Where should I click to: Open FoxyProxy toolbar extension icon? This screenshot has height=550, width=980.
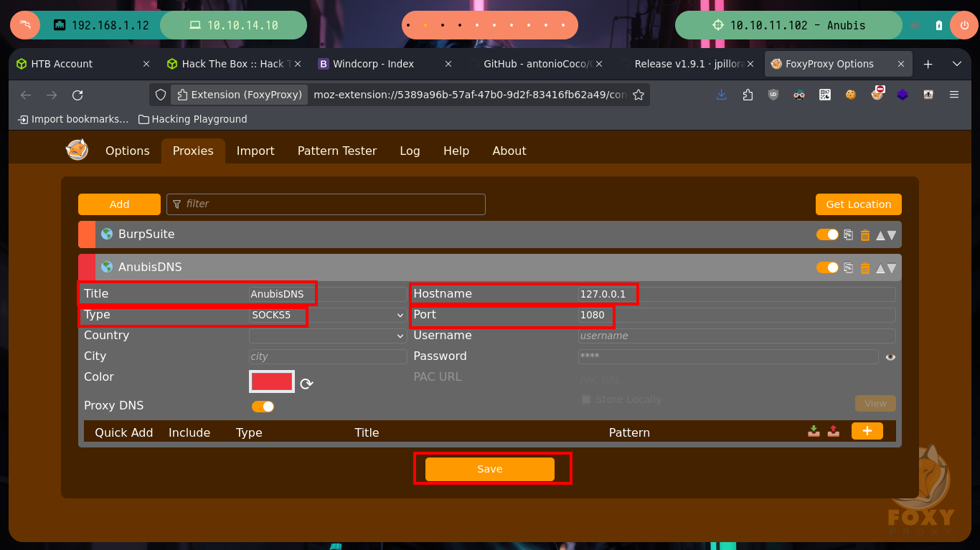point(877,93)
